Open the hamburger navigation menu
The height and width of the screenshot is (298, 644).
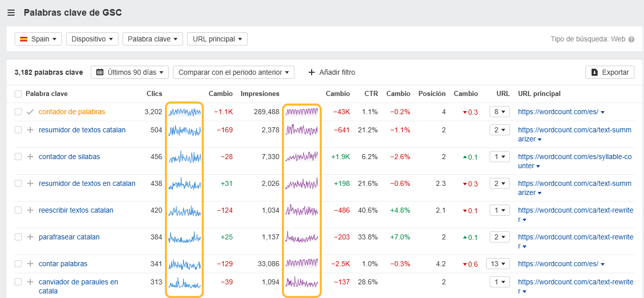click(11, 13)
